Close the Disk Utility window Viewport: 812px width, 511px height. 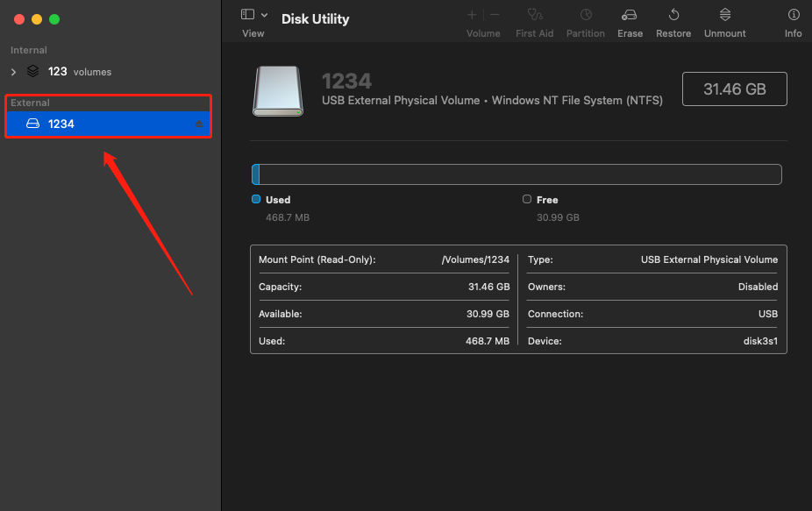(x=19, y=19)
